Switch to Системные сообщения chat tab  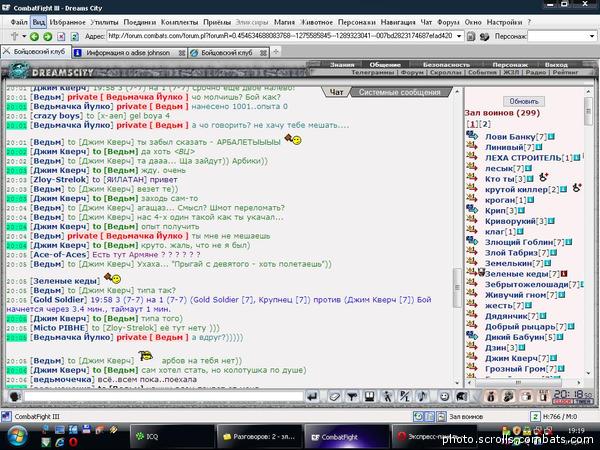click(399, 92)
